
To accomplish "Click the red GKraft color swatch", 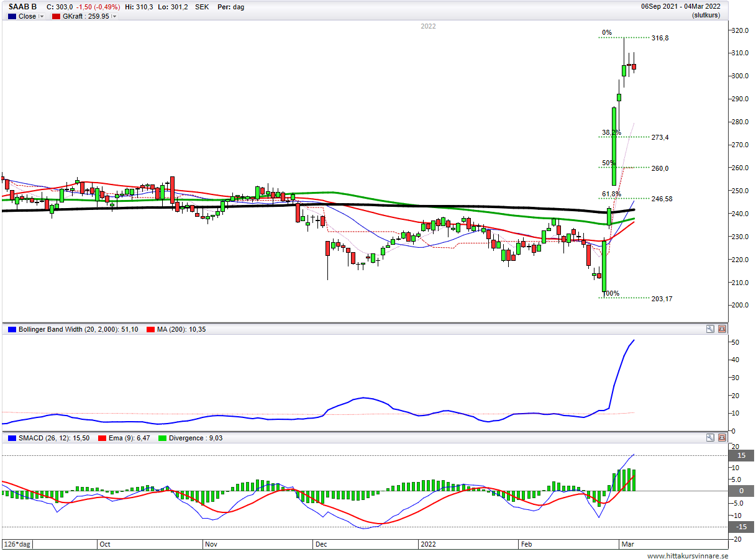I will tap(56, 17).
